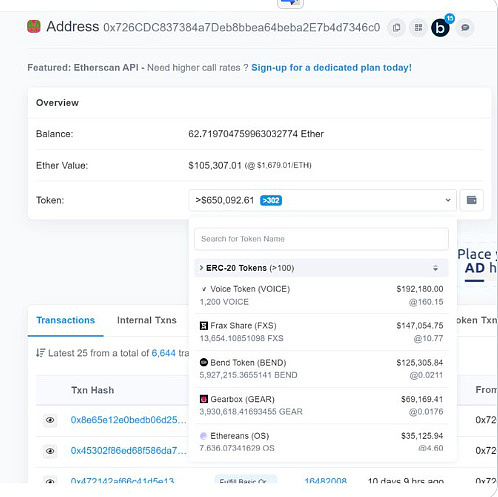The height and width of the screenshot is (497, 498).
Task: Select the Gearbox (GEAR) token icon
Action: tap(203, 399)
